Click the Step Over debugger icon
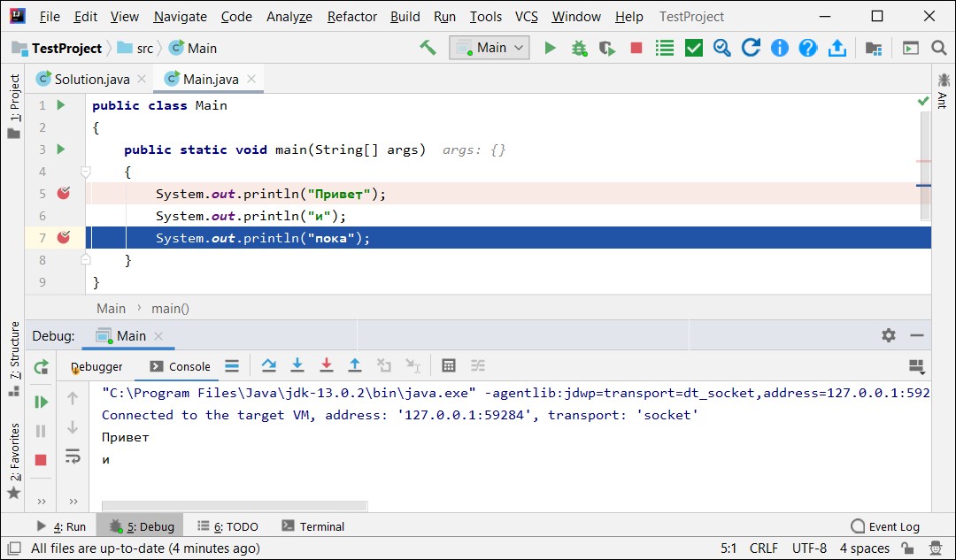Image resolution: width=956 pixels, height=560 pixels. click(269, 365)
